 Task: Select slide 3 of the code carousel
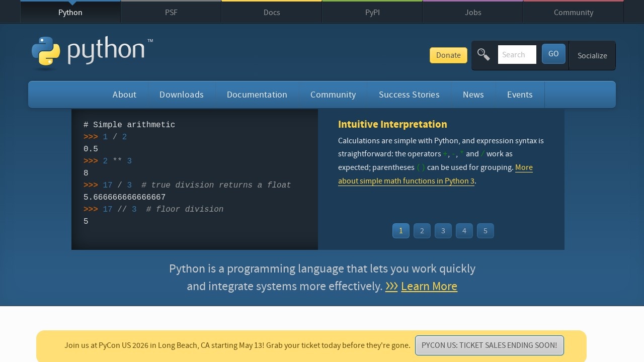(443, 231)
